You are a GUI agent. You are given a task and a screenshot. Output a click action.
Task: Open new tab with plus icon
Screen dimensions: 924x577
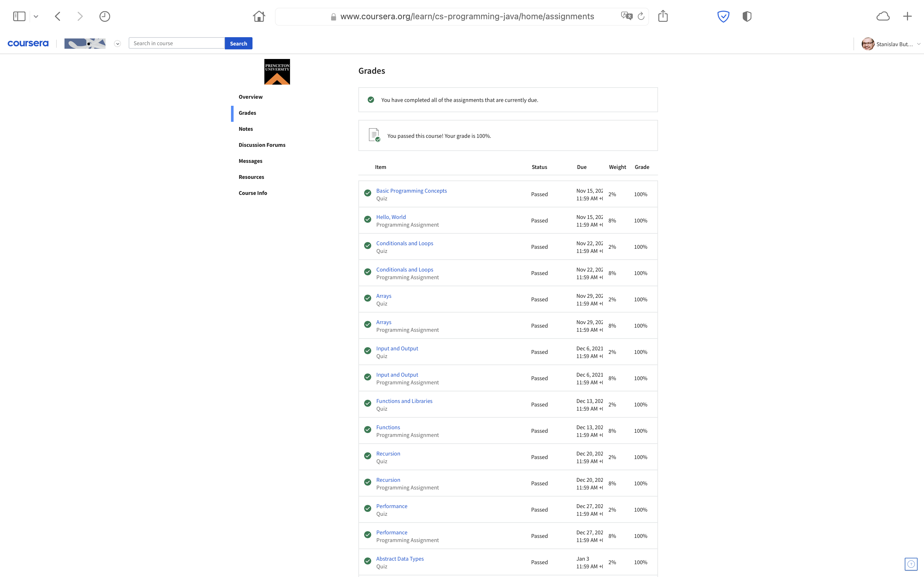click(907, 16)
